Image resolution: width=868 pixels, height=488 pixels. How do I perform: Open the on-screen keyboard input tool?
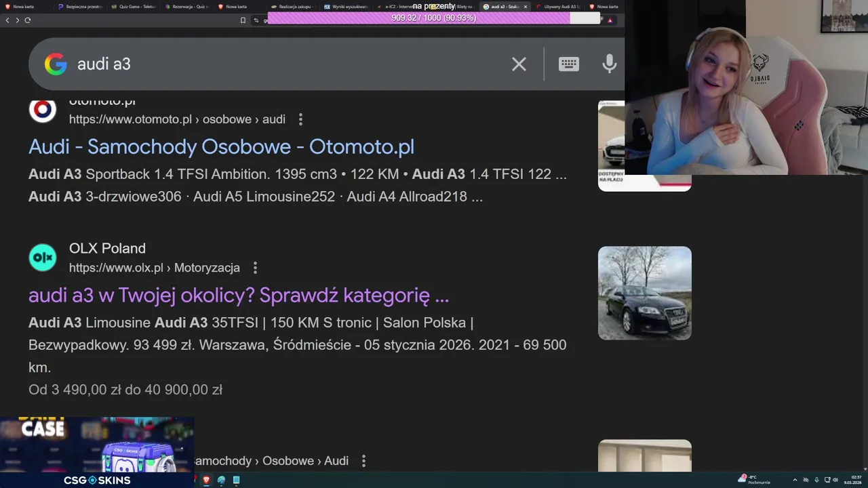[568, 64]
